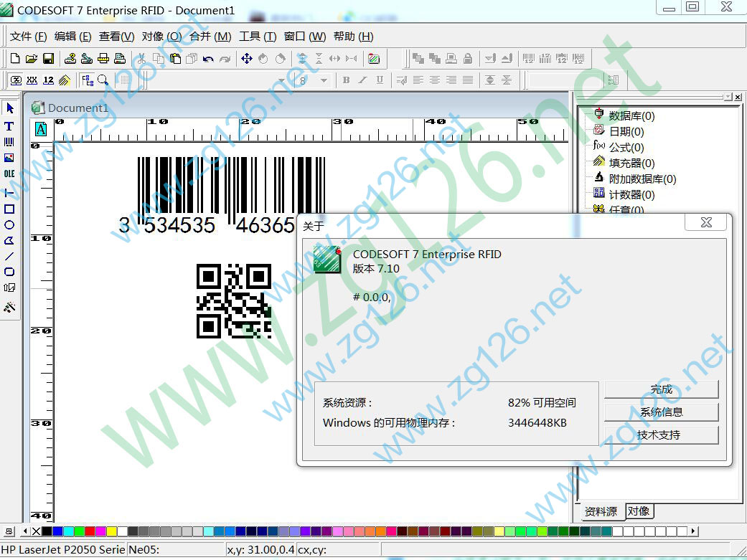Close the data source side panel
Screen dimensions: 747x560
pos(738,97)
